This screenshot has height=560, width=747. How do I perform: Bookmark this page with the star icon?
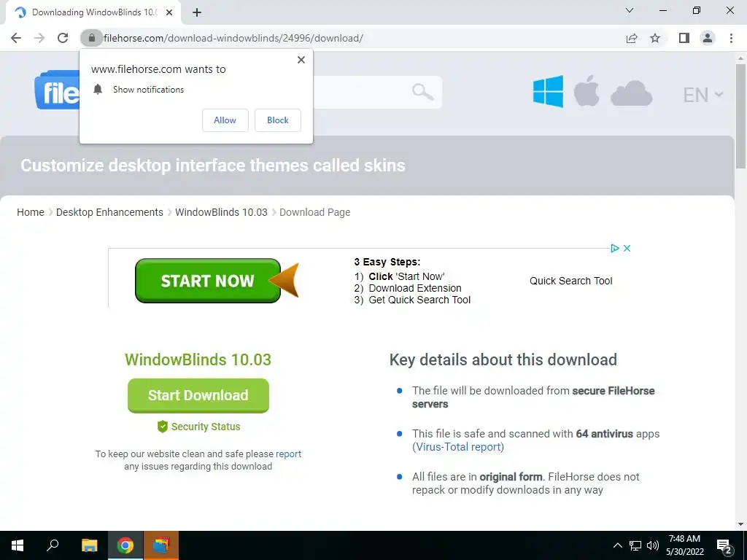click(x=655, y=38)
